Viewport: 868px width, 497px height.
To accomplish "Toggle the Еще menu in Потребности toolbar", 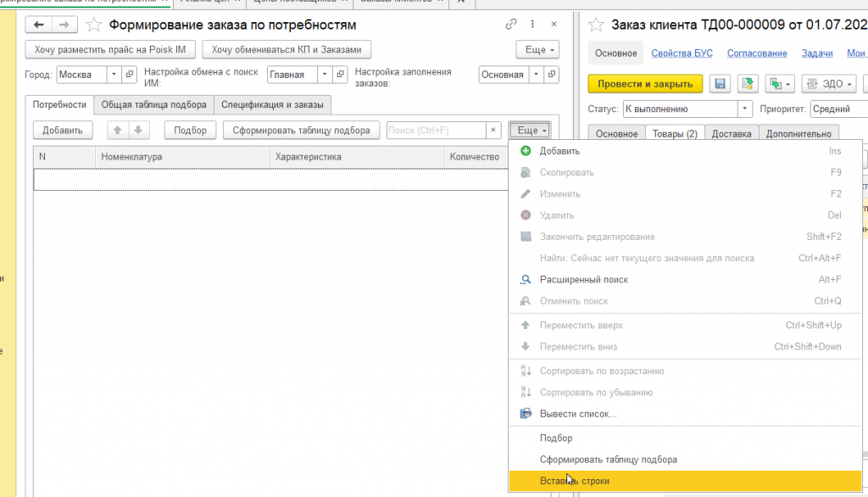I will [530, 131].
